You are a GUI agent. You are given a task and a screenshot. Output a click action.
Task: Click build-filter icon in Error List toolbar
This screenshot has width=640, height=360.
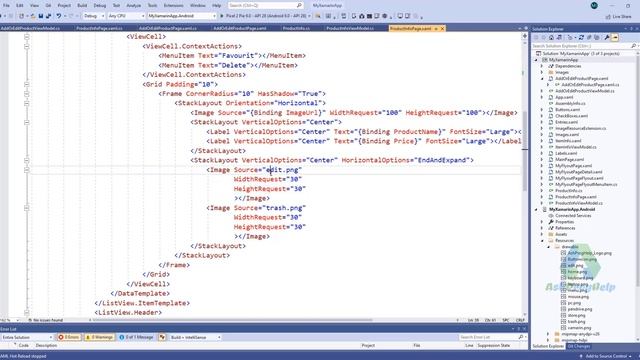(x=162, y=337)
